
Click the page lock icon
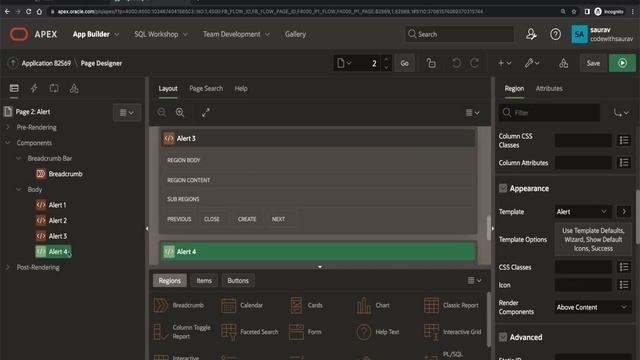pos(431,63)
